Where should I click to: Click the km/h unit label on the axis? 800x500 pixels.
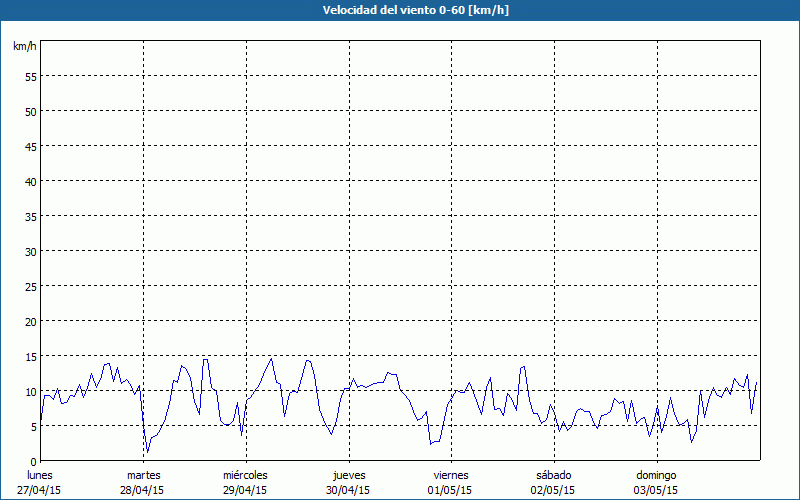(x=25, y=47)
